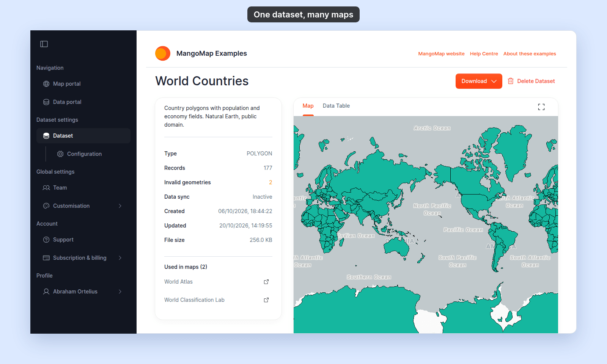Click the Configuration gear icon
Image resolution: width=607 pixels, height=364 pixels.
[x=60, y=154]
